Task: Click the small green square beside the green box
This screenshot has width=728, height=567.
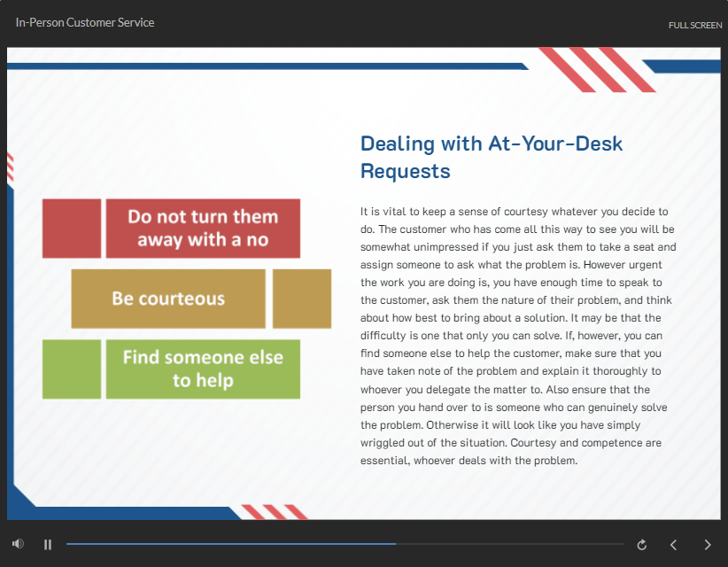Action: click(72, 369)
